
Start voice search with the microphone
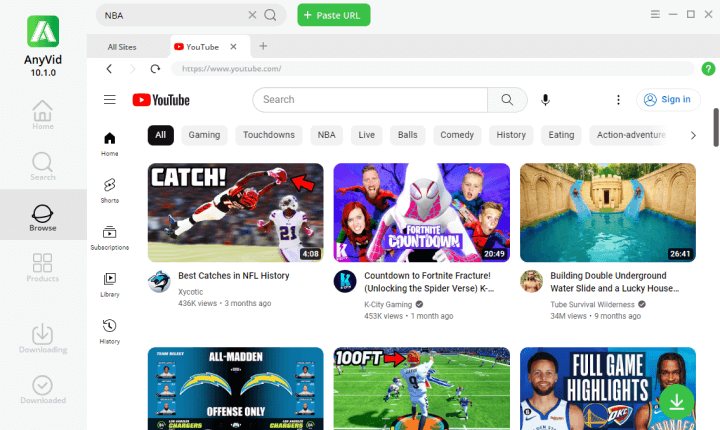[545, 100]
